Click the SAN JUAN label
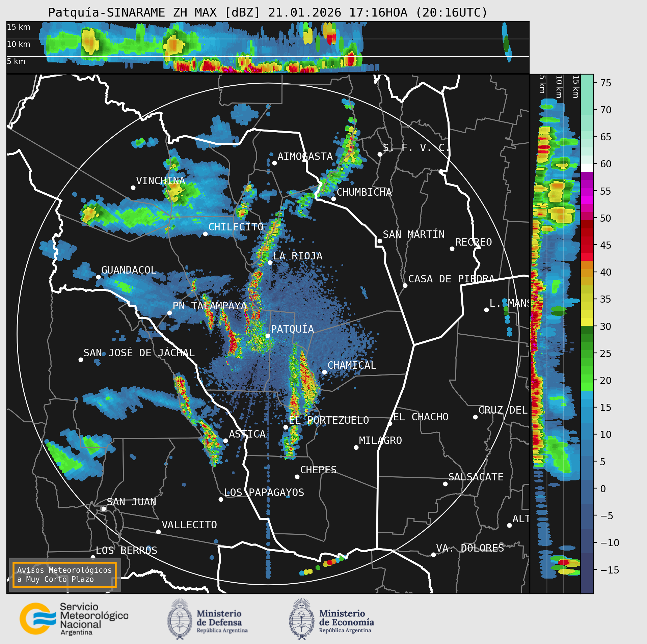Viewport: 647px width, 644px height. click(x=131, y=502)
